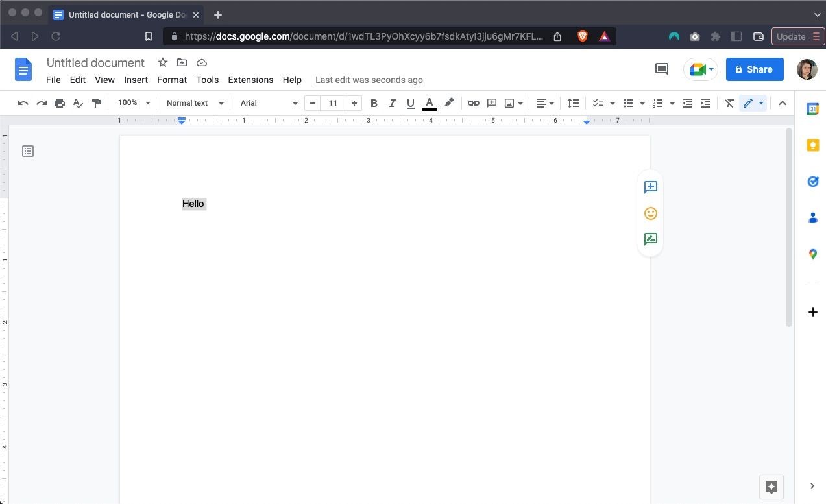Open the View menu
Viewport: 826px width, 504px height.
click(x=104, y=80)
